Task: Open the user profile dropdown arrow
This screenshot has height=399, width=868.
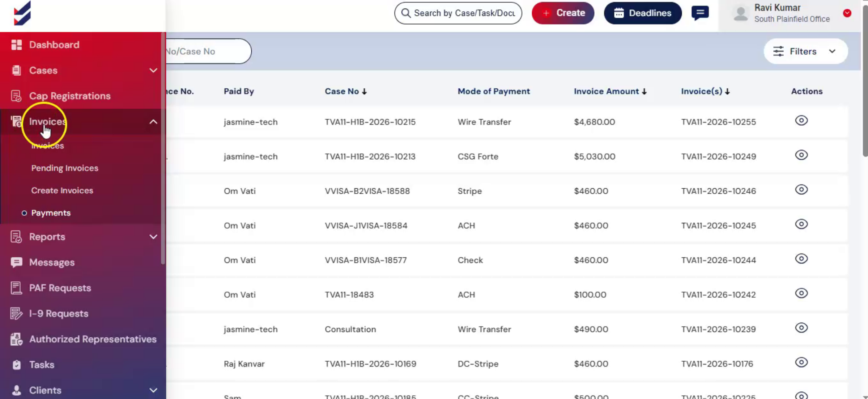Action: click(x=847, y=13)
